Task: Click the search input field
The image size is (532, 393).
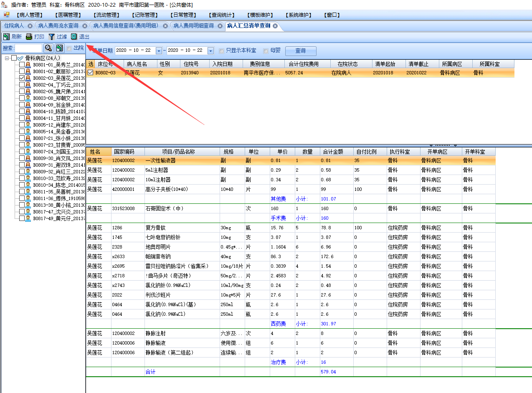Action: [x=28, y=48]
